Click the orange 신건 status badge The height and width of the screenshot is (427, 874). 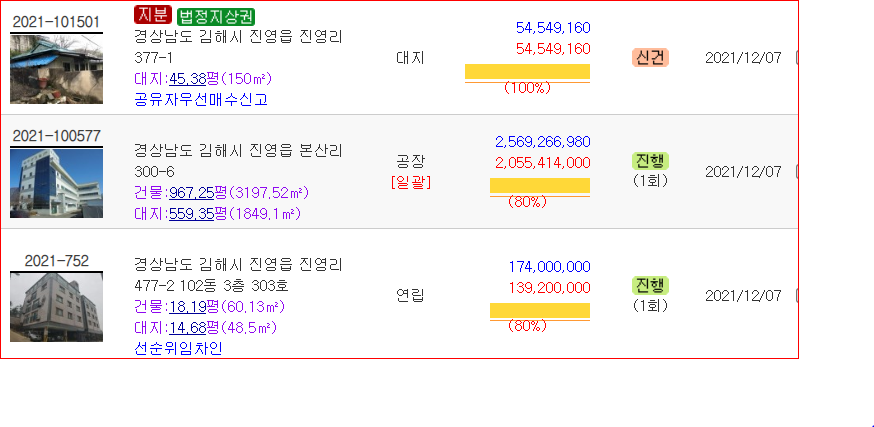[x=650, y=57]
